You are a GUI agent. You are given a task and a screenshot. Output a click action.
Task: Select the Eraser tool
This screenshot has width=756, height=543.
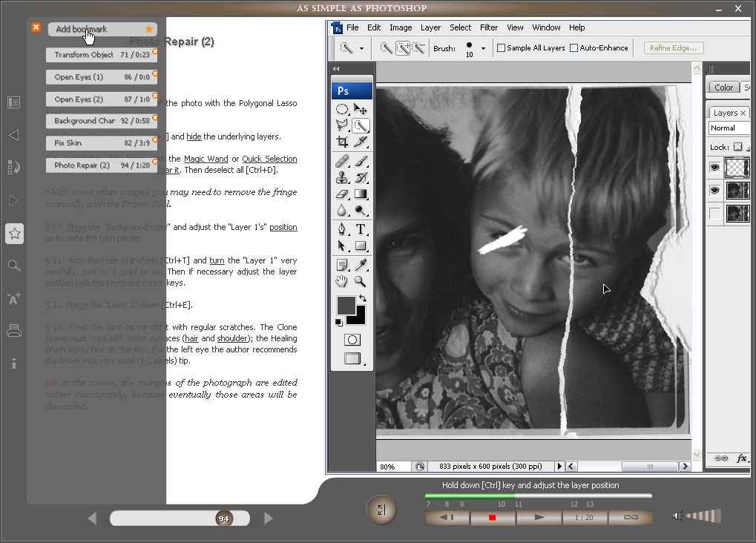pos(342,194)
